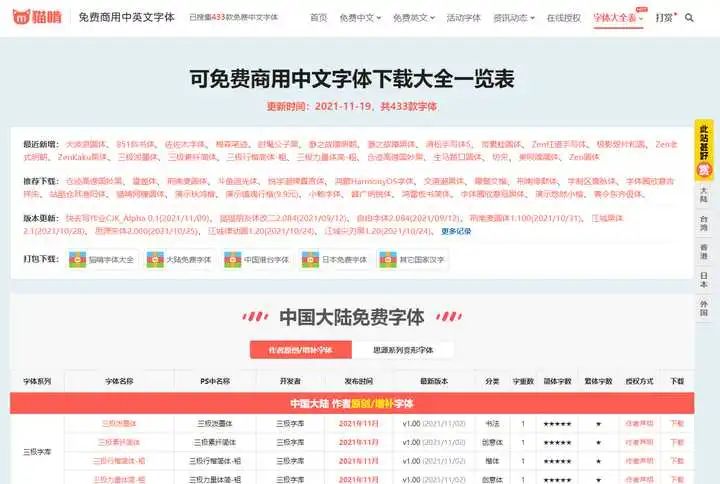Click the 日本免费字体 package icon

coord(310,259)
